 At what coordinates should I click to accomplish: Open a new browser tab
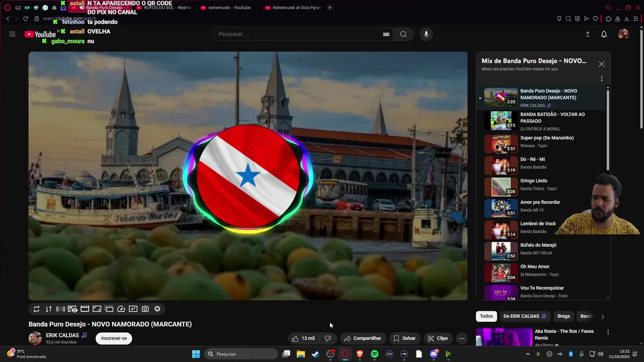(330, 8)
